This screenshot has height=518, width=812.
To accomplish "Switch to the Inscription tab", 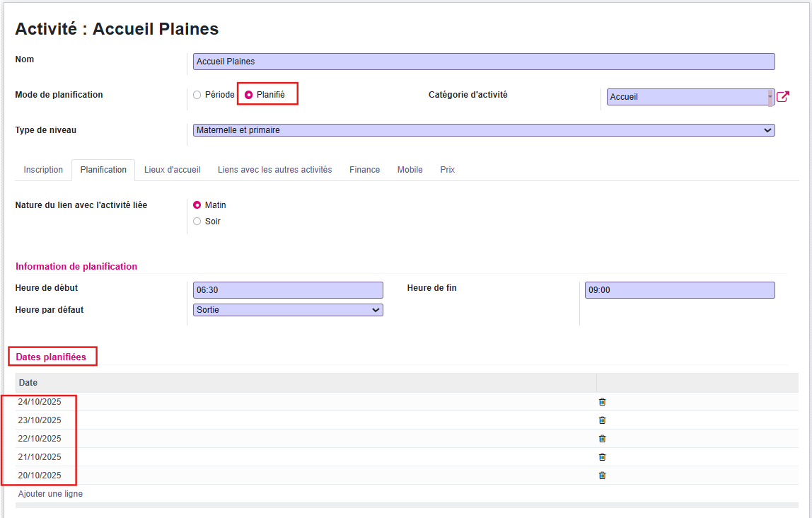I will pos(43,170).
